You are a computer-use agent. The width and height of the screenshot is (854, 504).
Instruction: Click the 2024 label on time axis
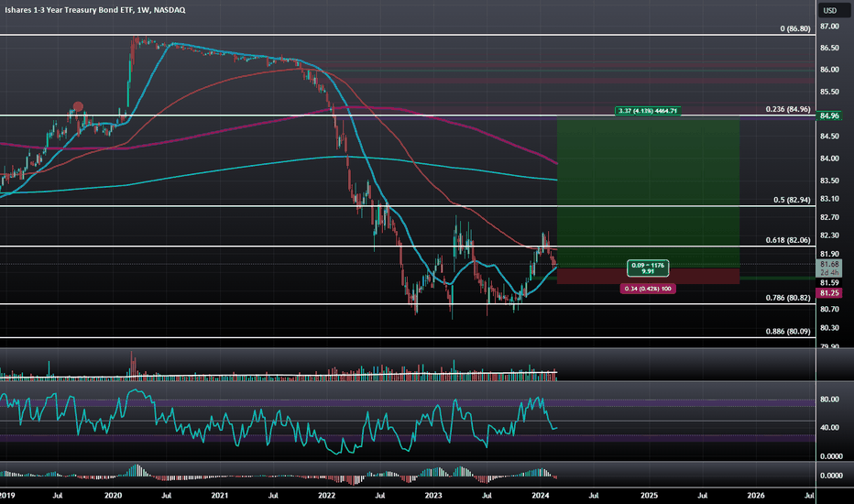pyautogui.click(x=540, y=495)
